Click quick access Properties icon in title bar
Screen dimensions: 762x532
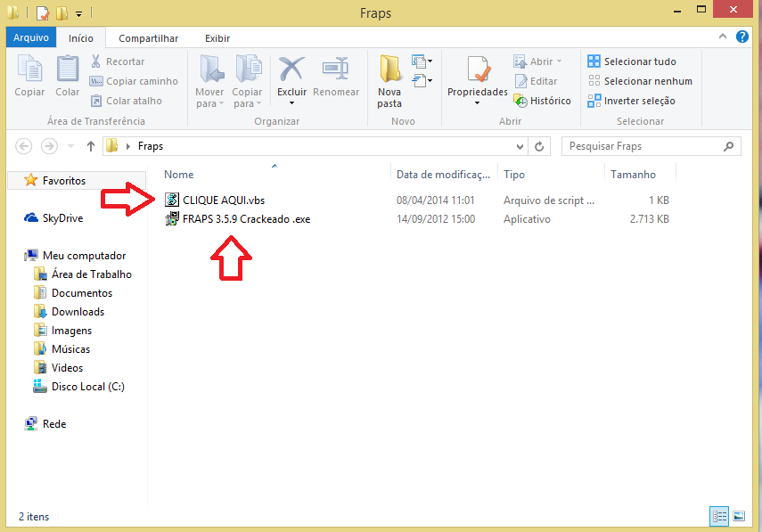43,12
